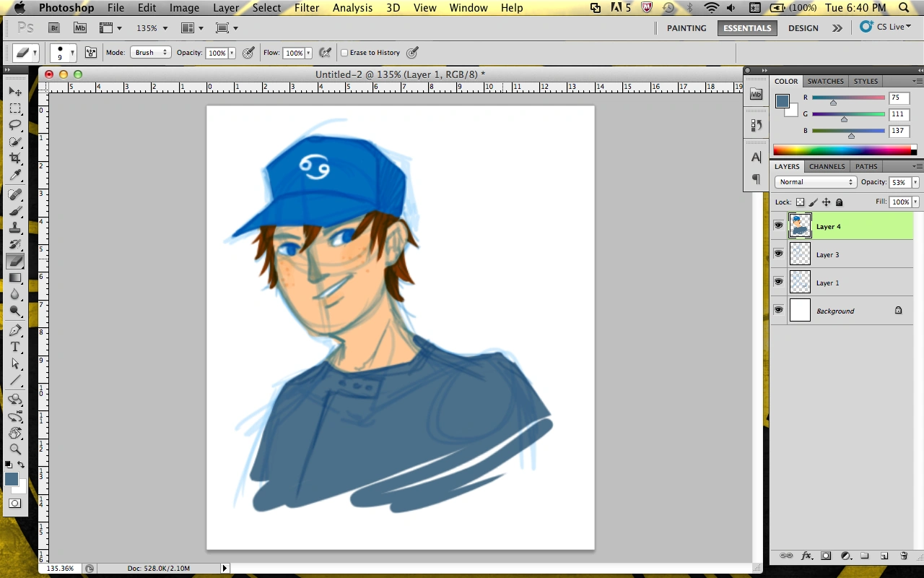Image resolution: width=924 pixels, height=578 pixels.
Task: Select the Lasso tool
Action: coord(15,125)
